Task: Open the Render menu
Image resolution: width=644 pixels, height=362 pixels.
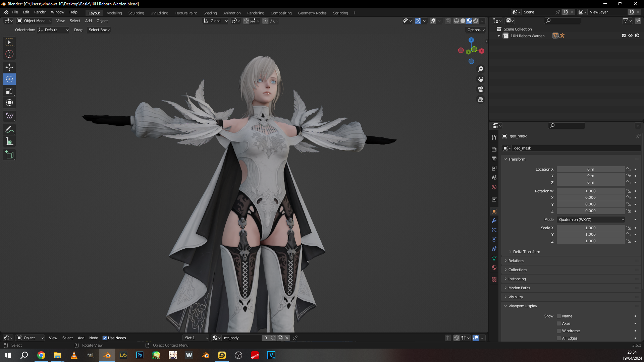Action: click(x=40, y=12)
